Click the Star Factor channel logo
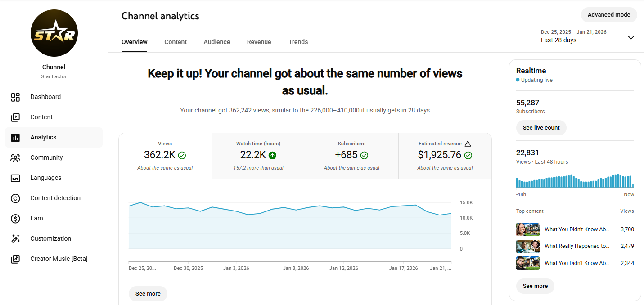The width and height of the screenshot is (644, 305). [54, 33]
